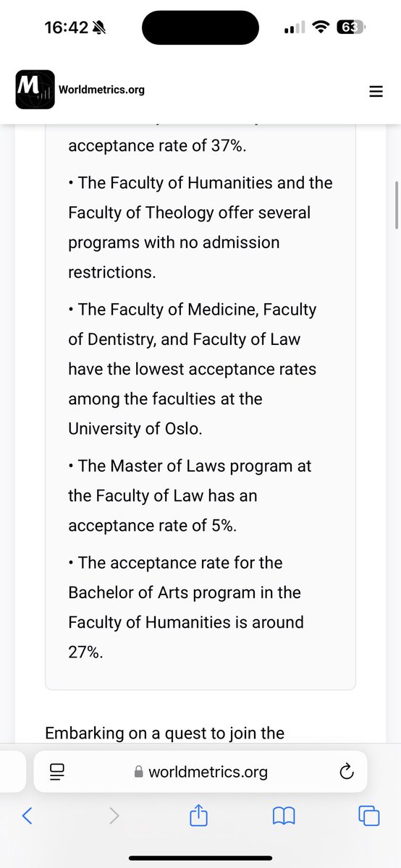Tap the 'Embarking on a quest' paragraph

[x=165, y=733]
